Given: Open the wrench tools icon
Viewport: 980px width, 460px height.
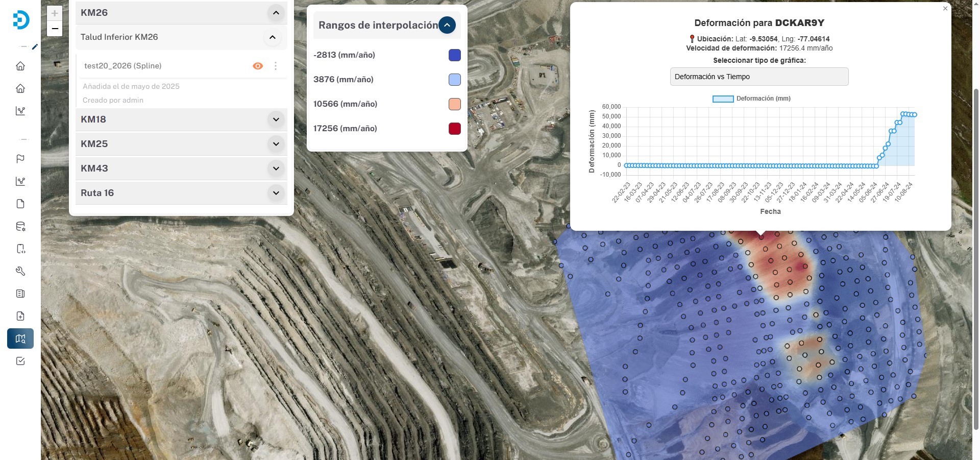Looking at the screenshot, I should click(x=20, y=271).
